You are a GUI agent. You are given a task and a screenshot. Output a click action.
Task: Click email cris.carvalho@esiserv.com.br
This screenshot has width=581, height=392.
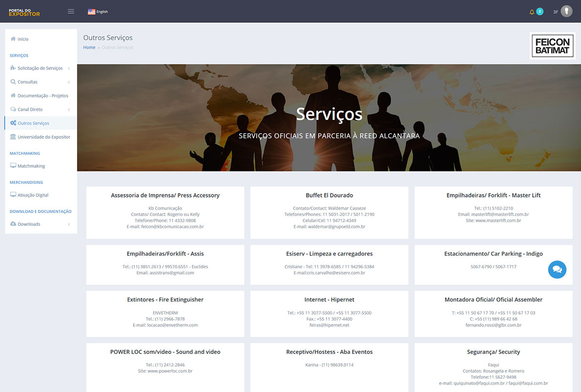[336, 273]
